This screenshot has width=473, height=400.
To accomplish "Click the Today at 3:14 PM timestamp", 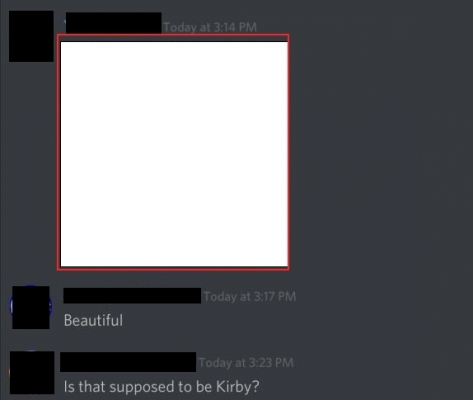I will tap(210, 27).
